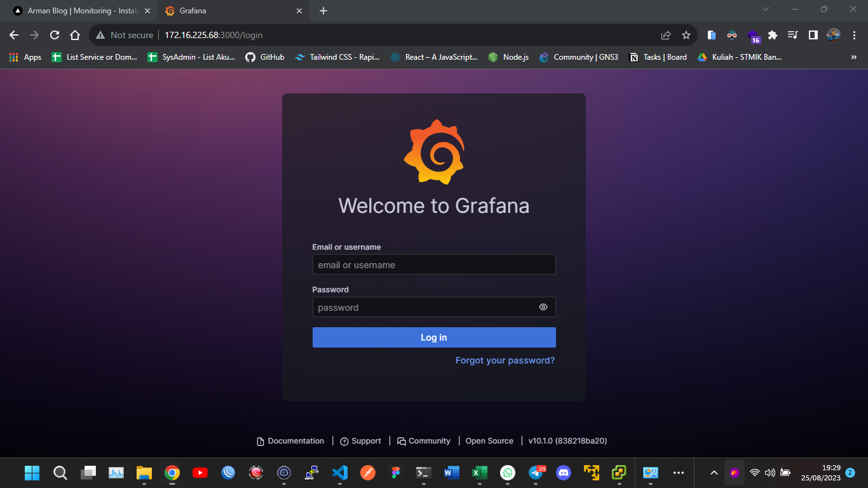
Task: Launch Visual Studio Code from the taskbar
Action: coord(340,473)
